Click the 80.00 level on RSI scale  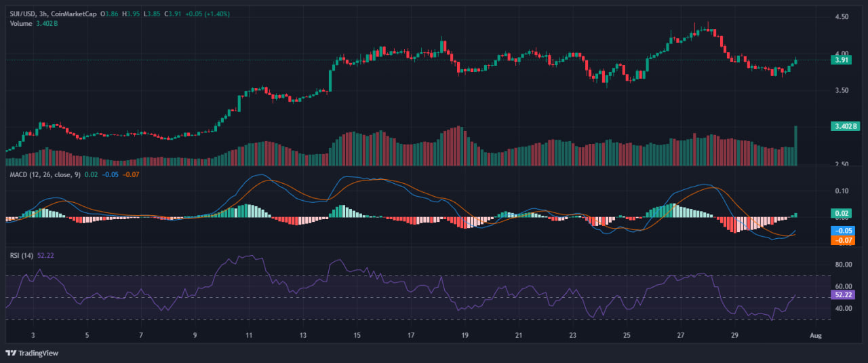pos(842,264)
